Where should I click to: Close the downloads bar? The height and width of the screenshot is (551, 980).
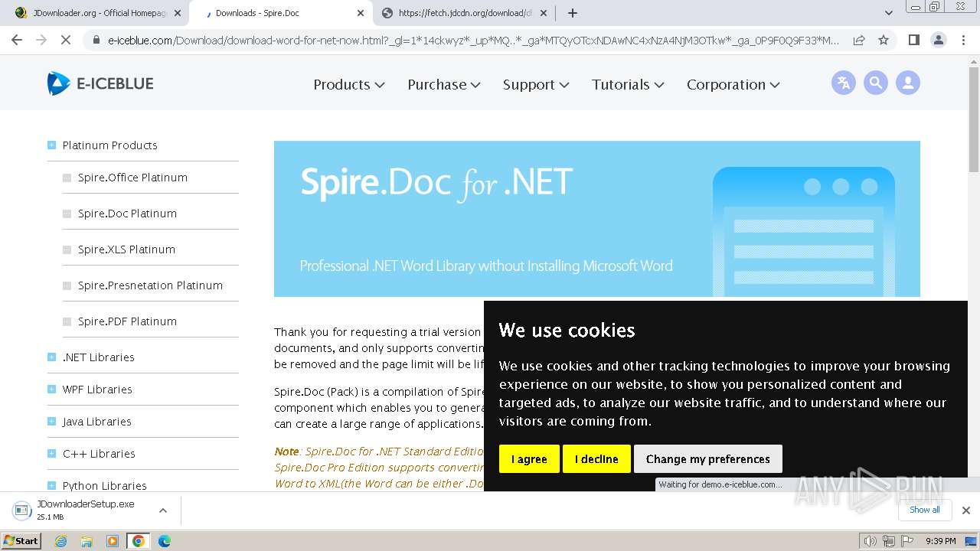click(x=965, y=510)
